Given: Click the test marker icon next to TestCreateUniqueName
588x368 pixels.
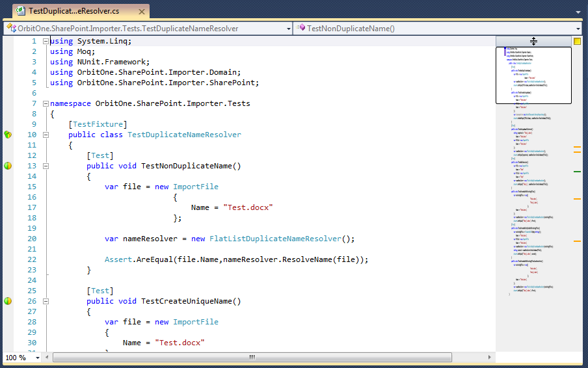Looking at the screenshot, I should [8, 301].
